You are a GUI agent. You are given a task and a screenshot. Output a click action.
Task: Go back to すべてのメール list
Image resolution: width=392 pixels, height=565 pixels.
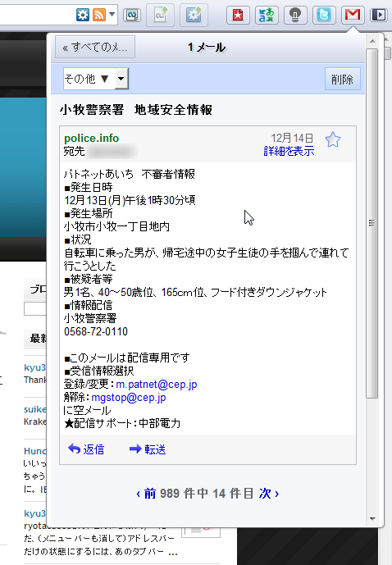pos(95,47)
